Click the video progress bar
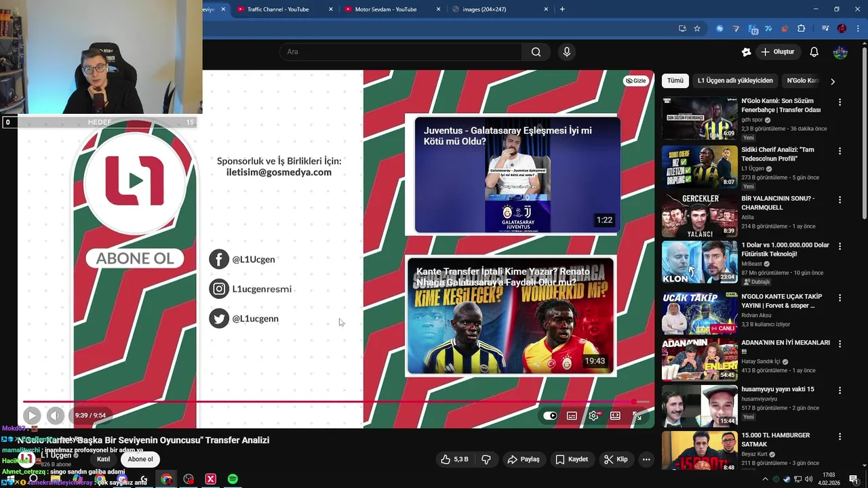 [x=337, y=402]
